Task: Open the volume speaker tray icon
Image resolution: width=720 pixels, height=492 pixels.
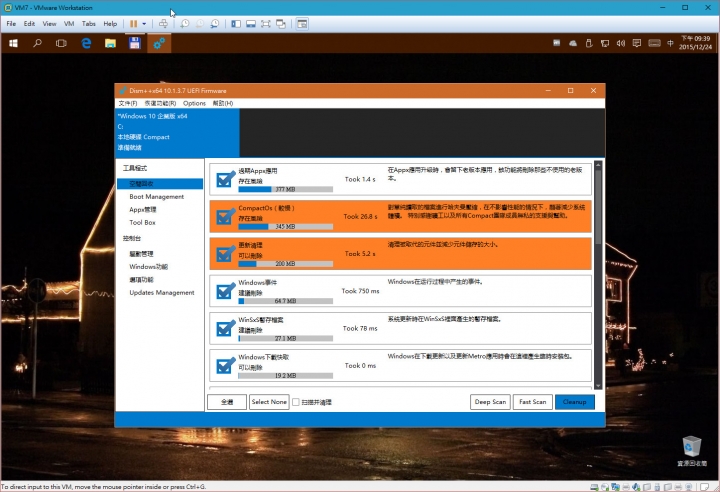Action: (621, 43)
